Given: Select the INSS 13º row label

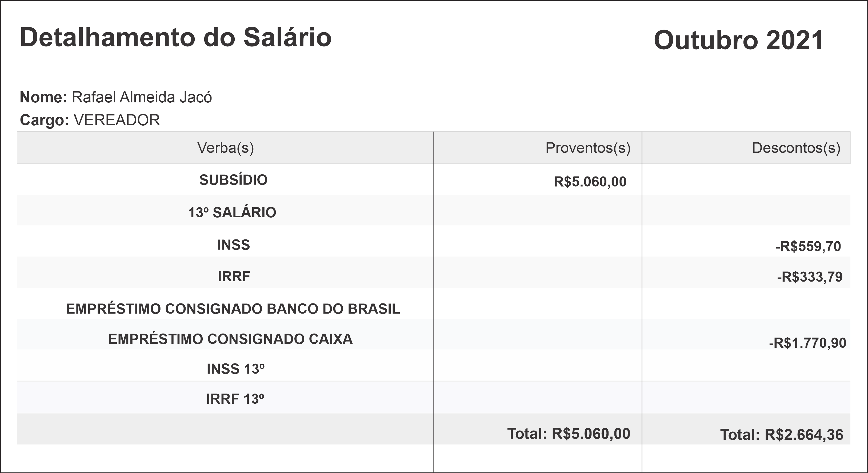Looking at the screenshot, I should pyautogui.click(x=235, y=369).
